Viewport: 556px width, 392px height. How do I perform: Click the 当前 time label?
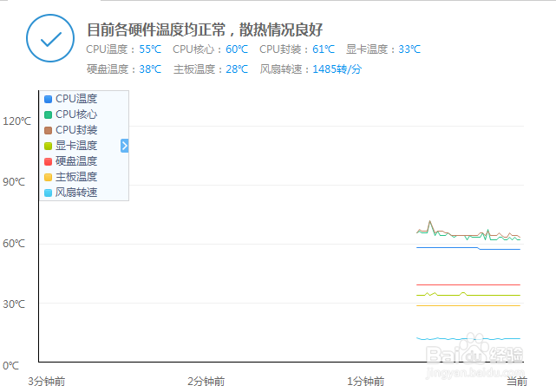click(517, 382)
